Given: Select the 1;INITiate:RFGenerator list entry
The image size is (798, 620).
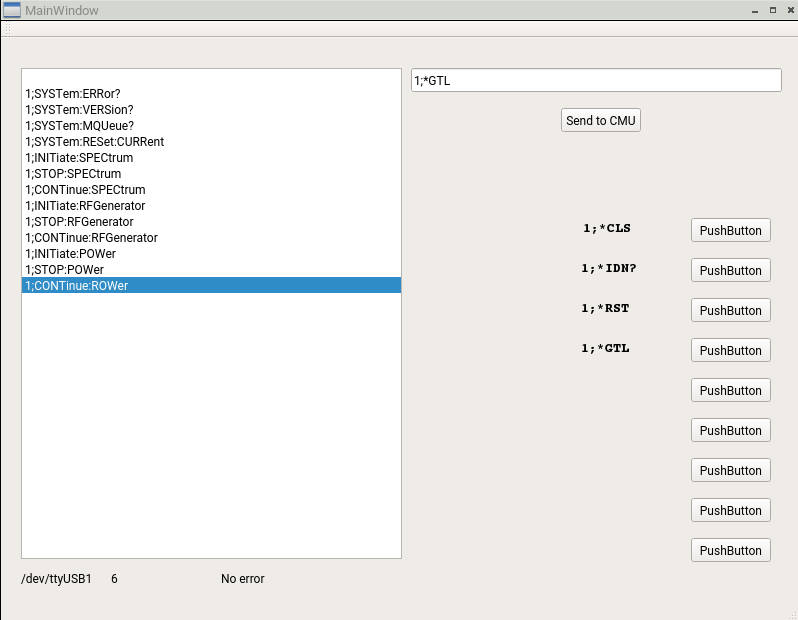Looking at the screenshot, I should pyautogui.click(x=211, y=206).
